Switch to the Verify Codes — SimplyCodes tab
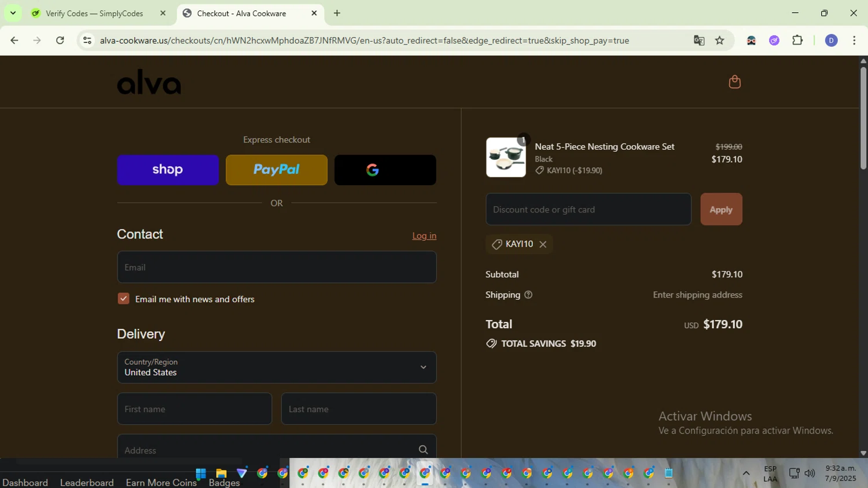Screen dimensions: 868x488 94,13
